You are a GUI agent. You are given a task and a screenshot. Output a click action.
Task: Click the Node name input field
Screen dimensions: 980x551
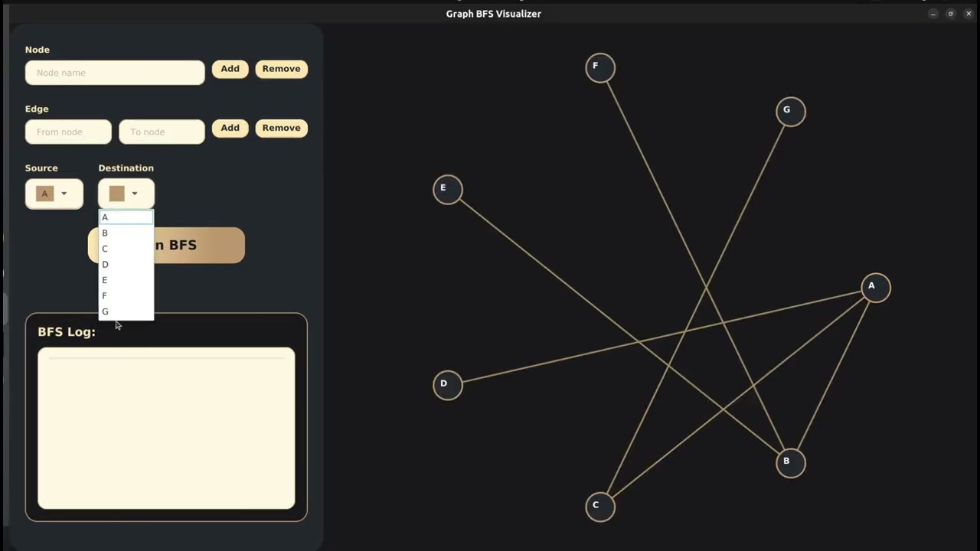coord(115,73)
